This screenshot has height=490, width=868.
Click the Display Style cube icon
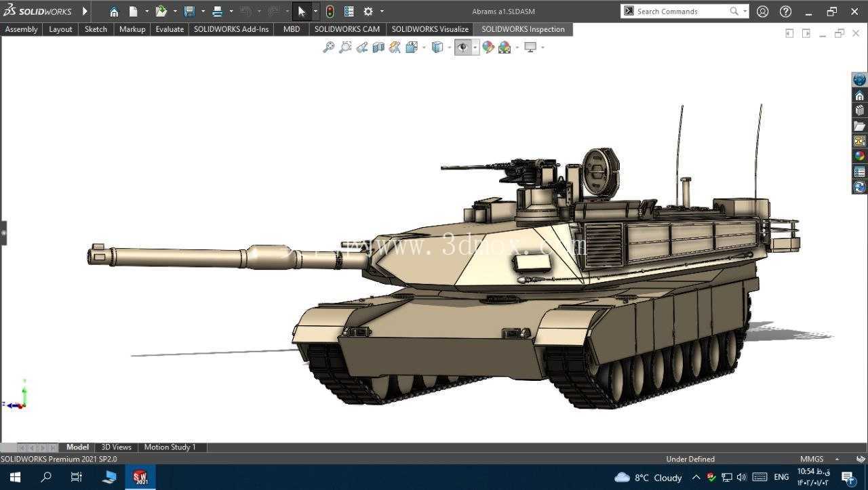point(437,47)
